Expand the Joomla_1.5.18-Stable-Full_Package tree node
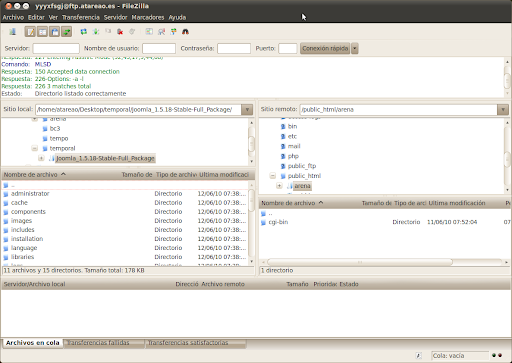 coord(41,158)
